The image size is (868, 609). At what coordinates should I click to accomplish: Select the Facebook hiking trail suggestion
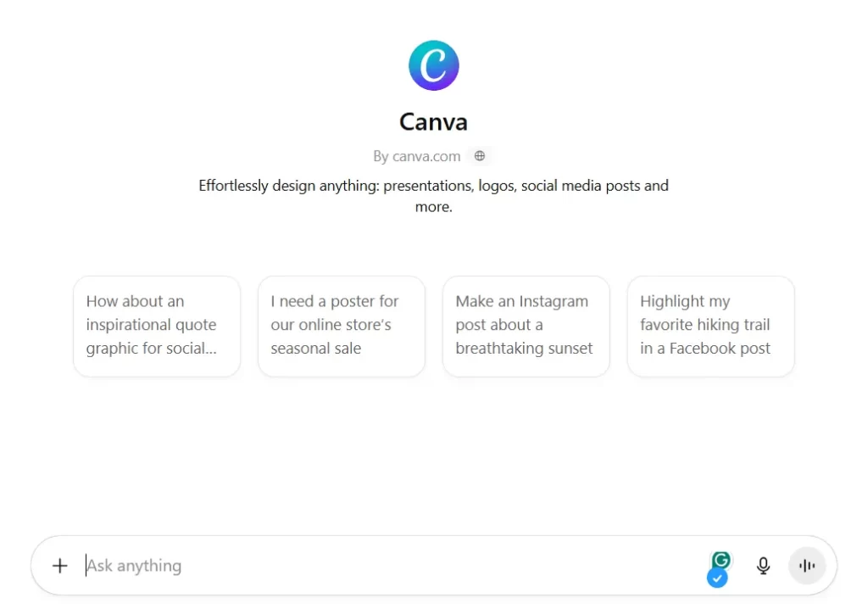710,326
